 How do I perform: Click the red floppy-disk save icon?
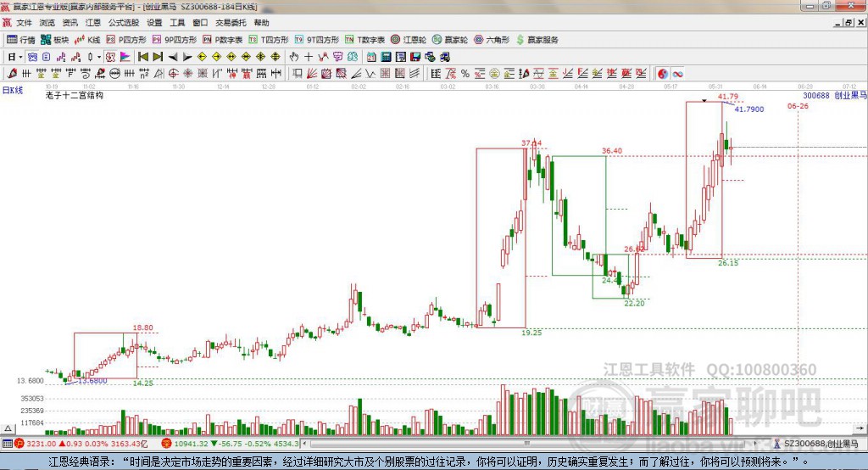[x=415, y=57]
